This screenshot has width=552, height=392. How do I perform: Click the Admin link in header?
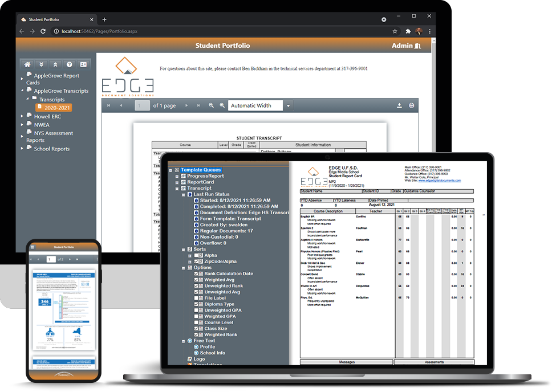pos(402,46)
